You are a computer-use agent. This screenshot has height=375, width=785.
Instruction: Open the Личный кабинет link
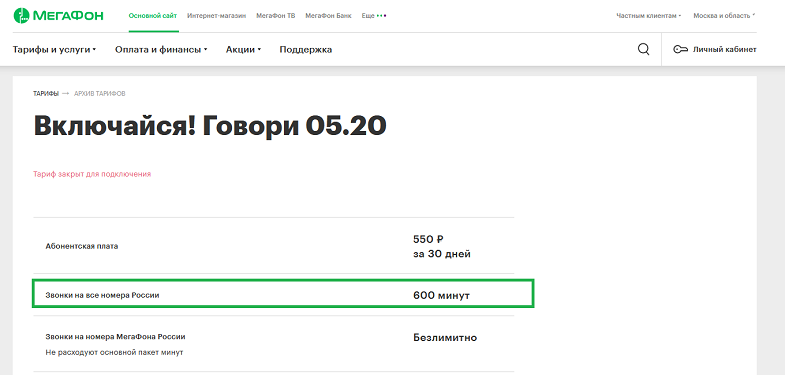[724, 50]
